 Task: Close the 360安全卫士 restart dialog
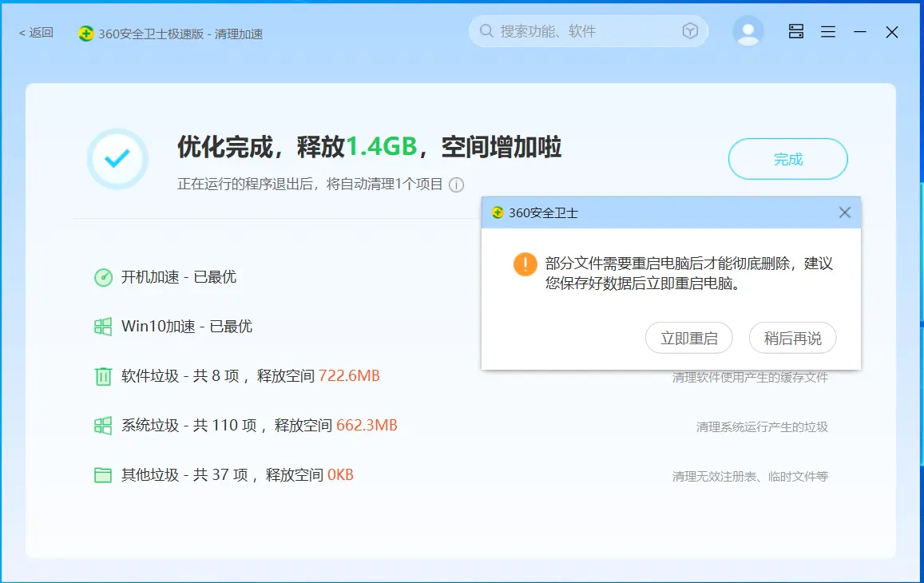coord(844,212)
